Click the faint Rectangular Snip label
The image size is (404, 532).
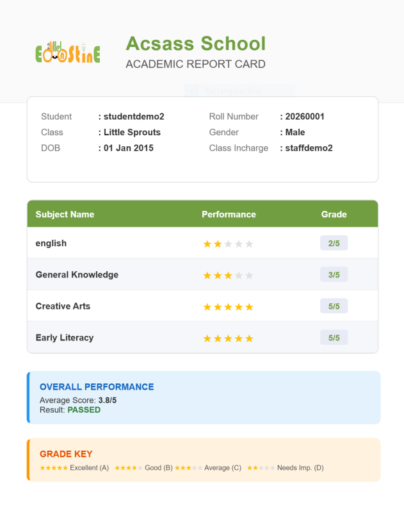tap(234, 91)
